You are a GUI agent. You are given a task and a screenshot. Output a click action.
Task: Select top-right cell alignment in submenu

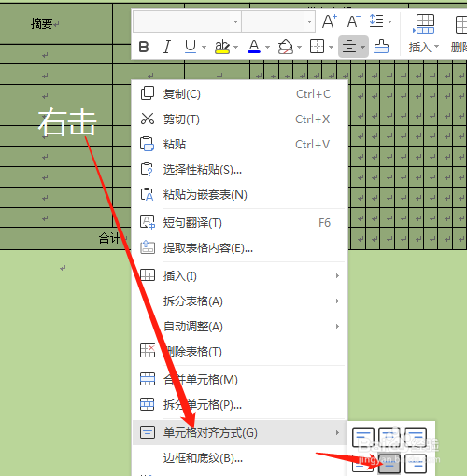pos(416,438)
